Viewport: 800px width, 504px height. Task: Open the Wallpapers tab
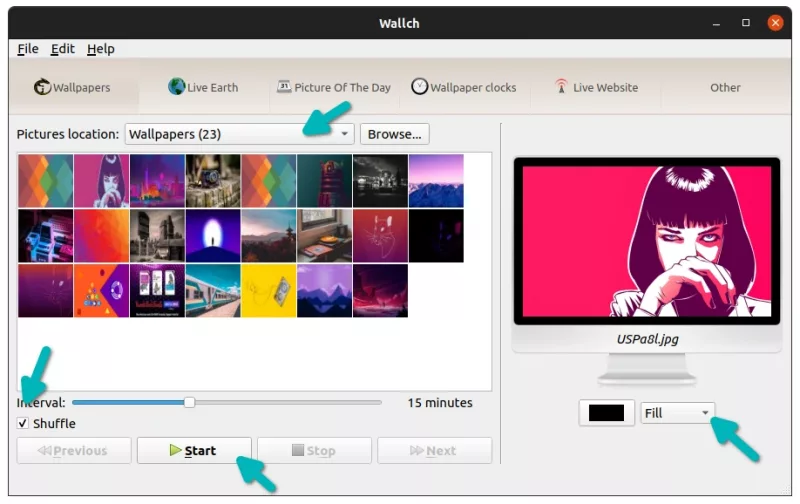(72, 87)
